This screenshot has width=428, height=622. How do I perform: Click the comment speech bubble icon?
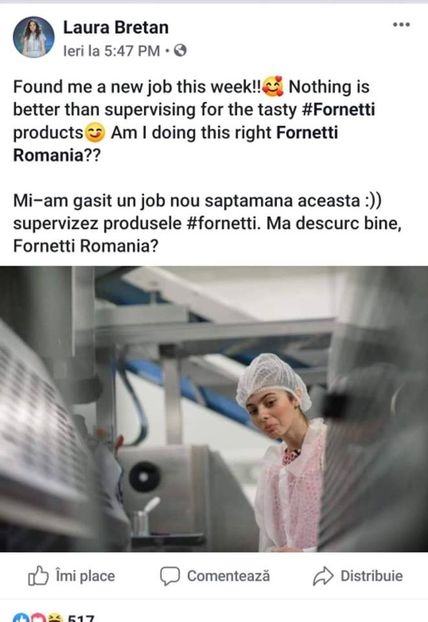coord(170,576)
